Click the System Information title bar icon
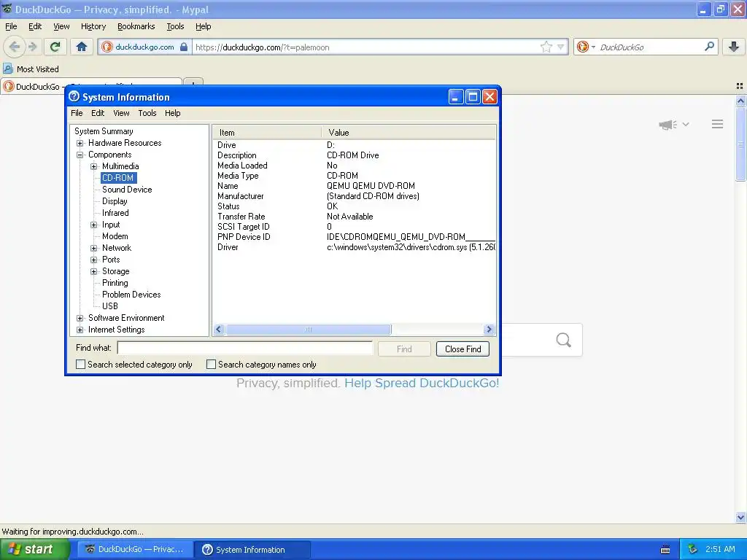The height and width of the screenshot is (560, 747). (x=74, y=97)
